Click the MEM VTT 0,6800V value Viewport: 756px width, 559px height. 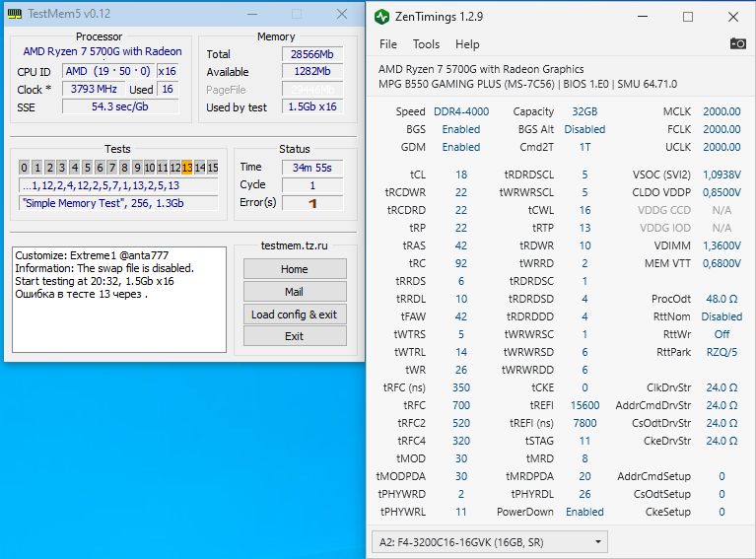coord(722,263)
